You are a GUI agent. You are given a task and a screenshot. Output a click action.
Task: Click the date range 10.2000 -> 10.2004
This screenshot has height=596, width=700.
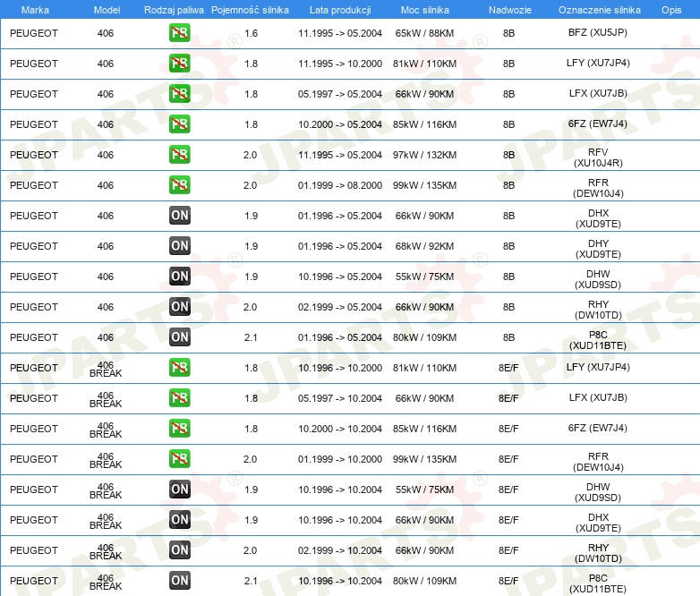point(340,429)
